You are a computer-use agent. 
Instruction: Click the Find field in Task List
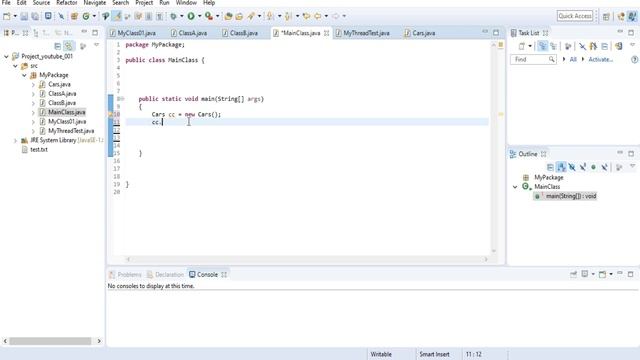533,60
